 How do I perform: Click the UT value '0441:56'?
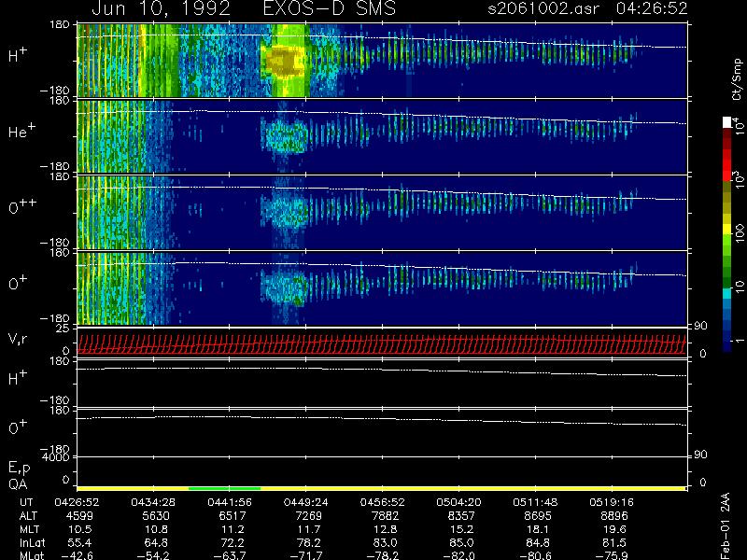(x=230, y=502)
